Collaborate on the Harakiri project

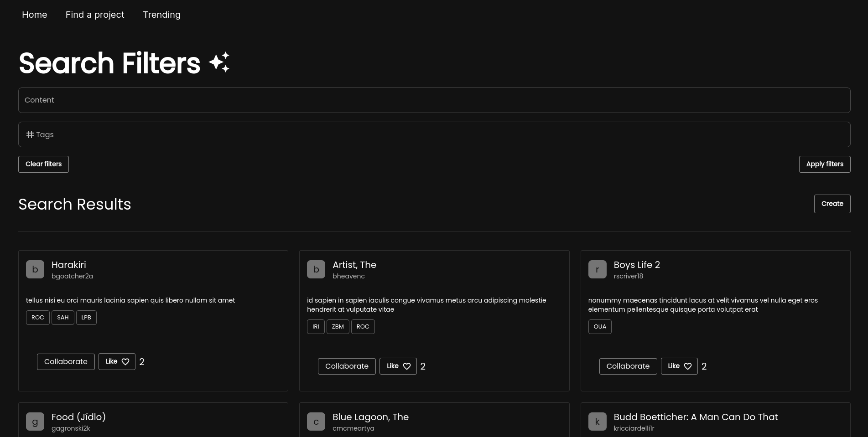66,362
